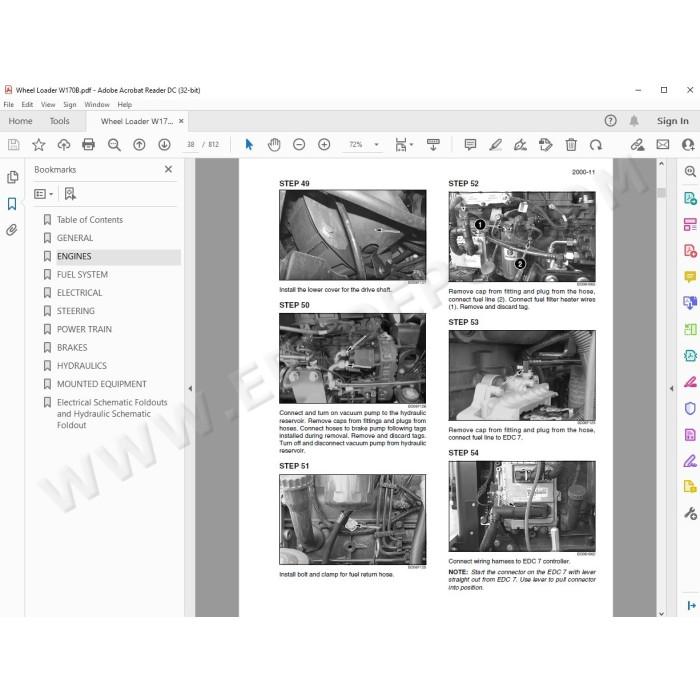Click the page number input field
700x700 pixels.
click(191, 145)
